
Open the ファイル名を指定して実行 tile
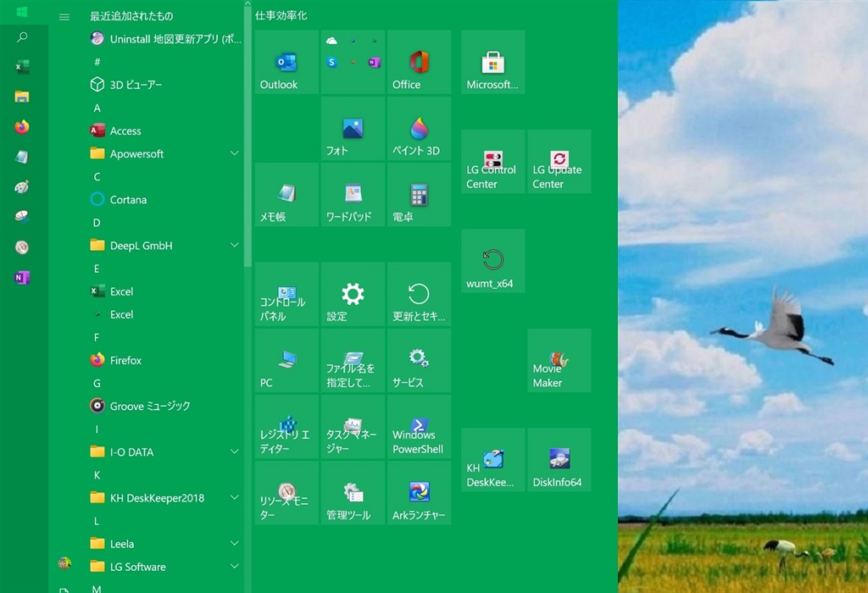[x=353, y=361]
